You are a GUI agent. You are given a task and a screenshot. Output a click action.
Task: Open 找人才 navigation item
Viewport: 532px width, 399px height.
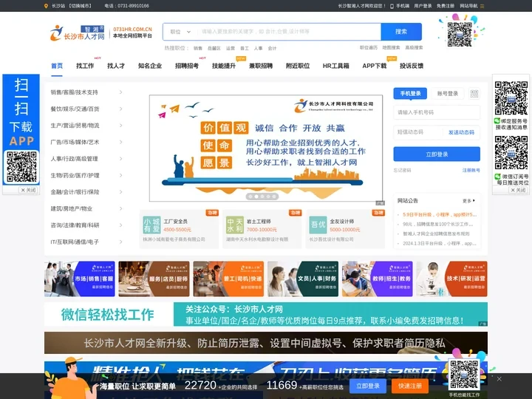116,66
